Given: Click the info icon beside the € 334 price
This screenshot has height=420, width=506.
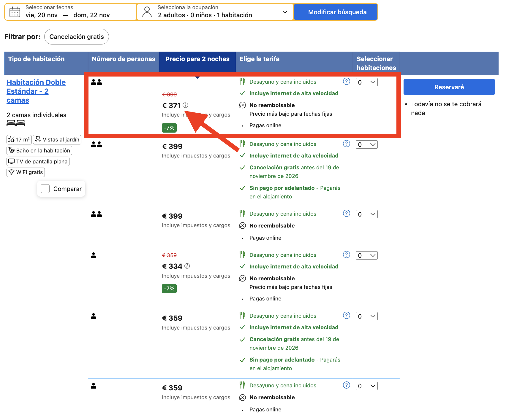Looking at the screenshot, I should pyautogui.click(x=187, y=266).
